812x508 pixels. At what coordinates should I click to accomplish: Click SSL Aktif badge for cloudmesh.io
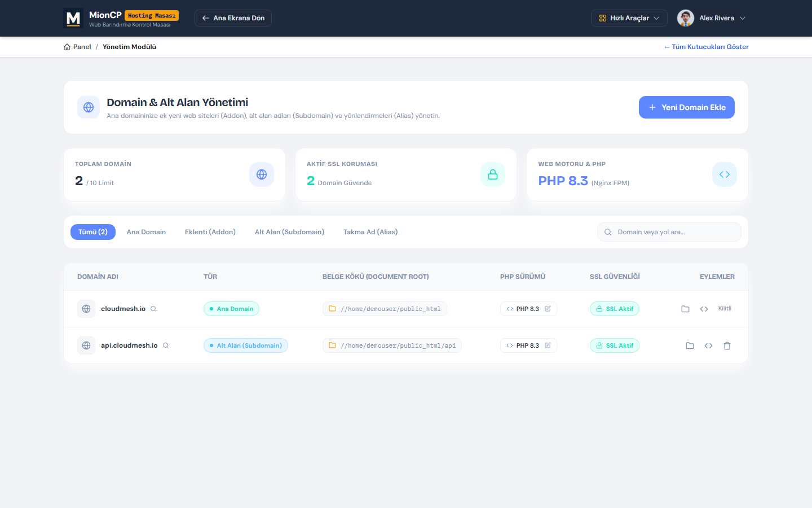pos(615,309)
